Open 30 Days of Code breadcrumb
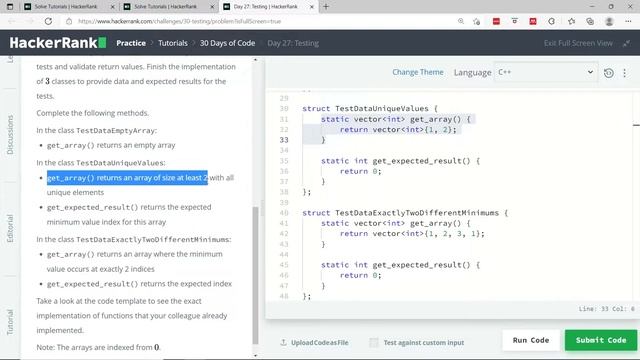The height and width of the screenshot is (360, 640). coord(227,43)
